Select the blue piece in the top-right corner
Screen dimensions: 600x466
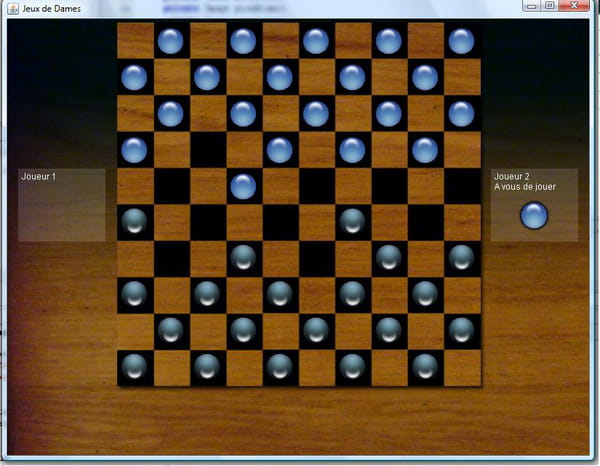pos(461,41)
